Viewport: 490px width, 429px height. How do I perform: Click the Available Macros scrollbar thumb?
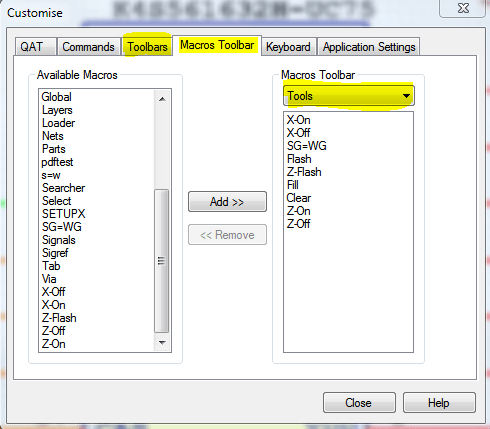click(x=162, y=261)
